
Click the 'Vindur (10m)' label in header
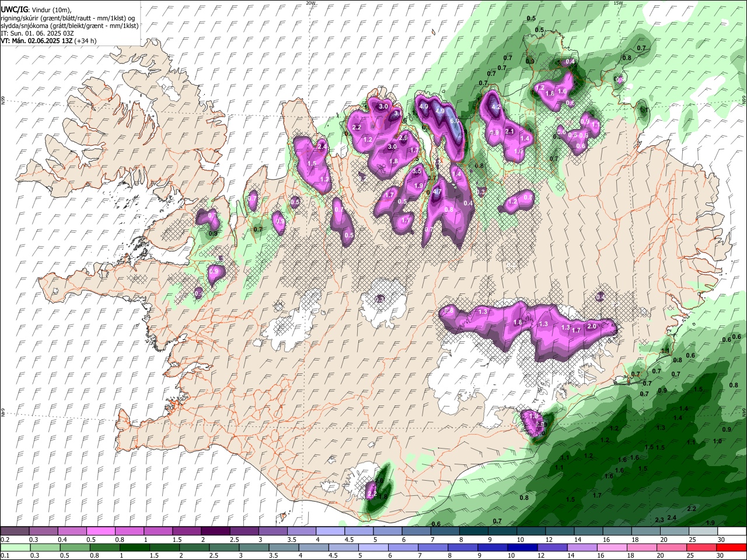(x=51, y=9)
